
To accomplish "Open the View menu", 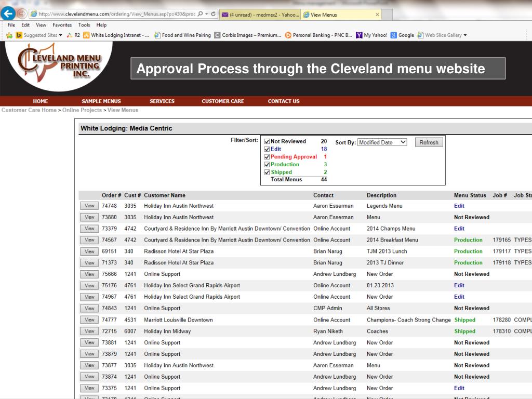I will (41, 25).
